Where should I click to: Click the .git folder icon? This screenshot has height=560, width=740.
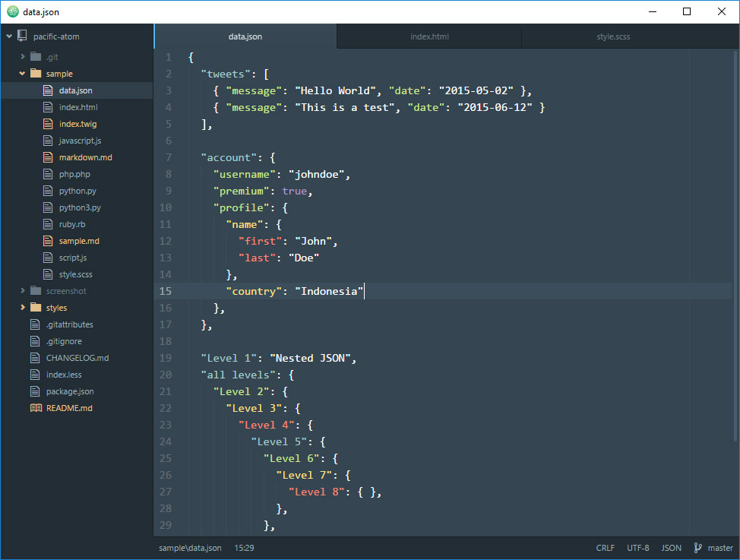(36, 57)
